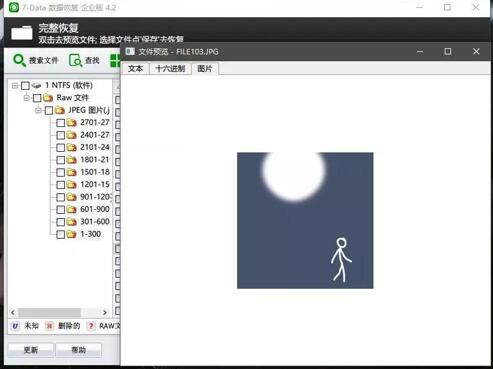493x369 pixels.
Task: Tick the checkbox for folder 601-900
Action: 60,209
